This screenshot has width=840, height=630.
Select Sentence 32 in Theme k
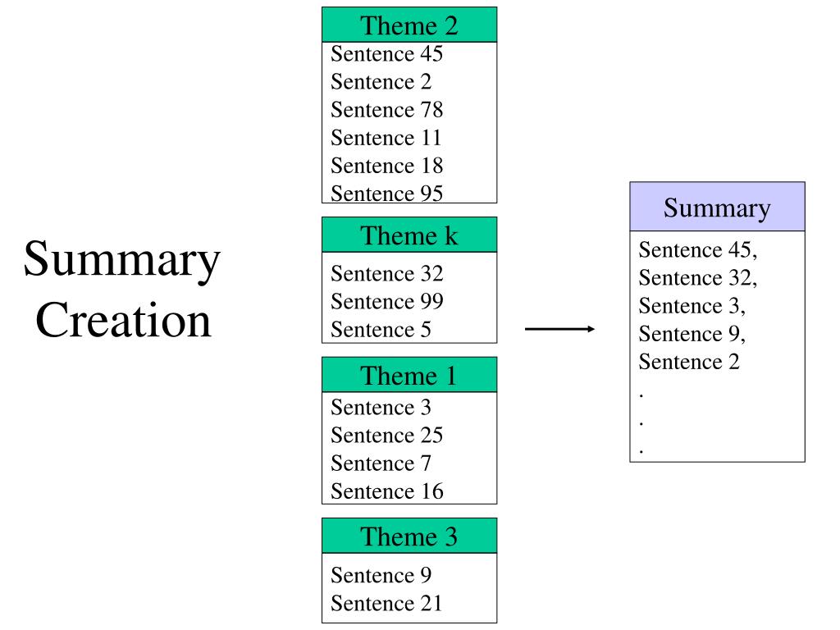point(387,274)
